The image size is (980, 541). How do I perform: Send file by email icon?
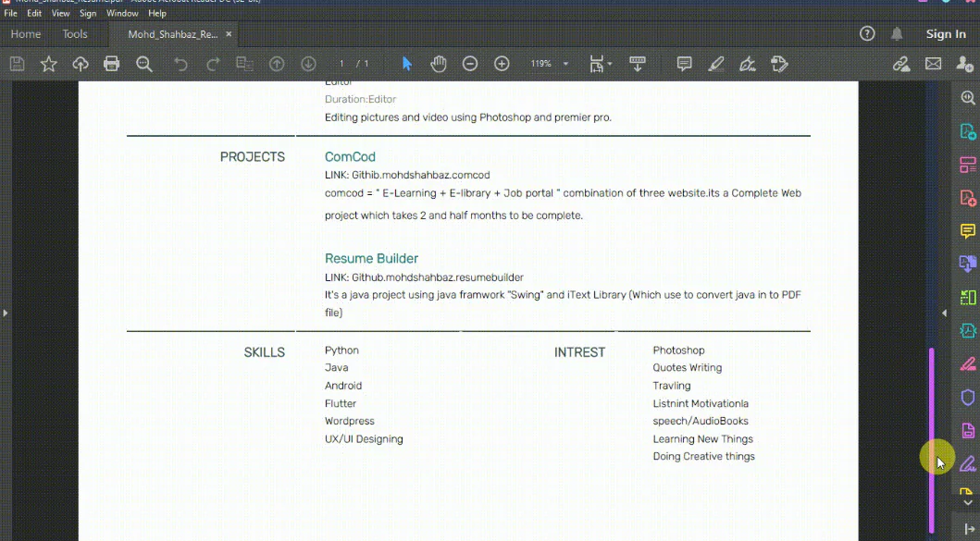(x=933, y=64)
